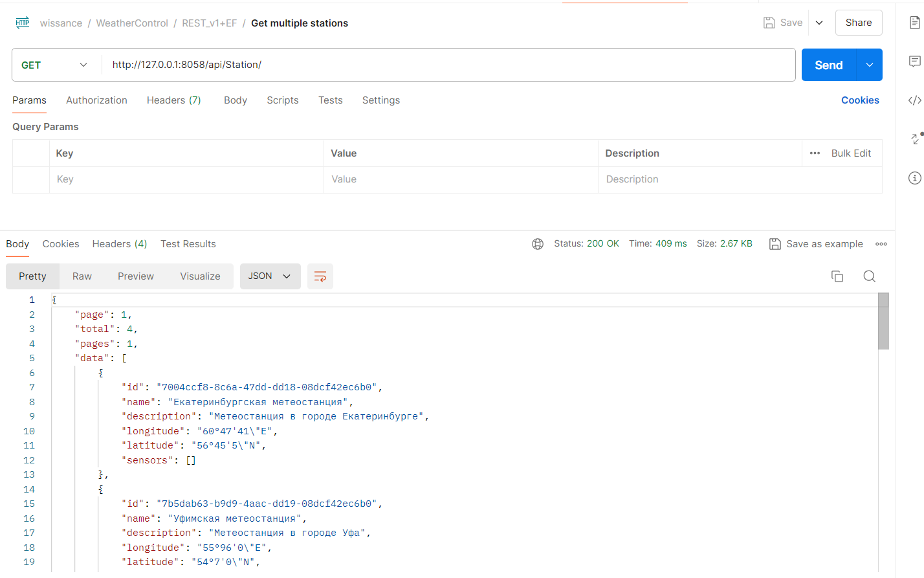Image resolution: width=924 pixels, height=578 pixels.
Task: Click the network globe icon near status
Action: 538,244
